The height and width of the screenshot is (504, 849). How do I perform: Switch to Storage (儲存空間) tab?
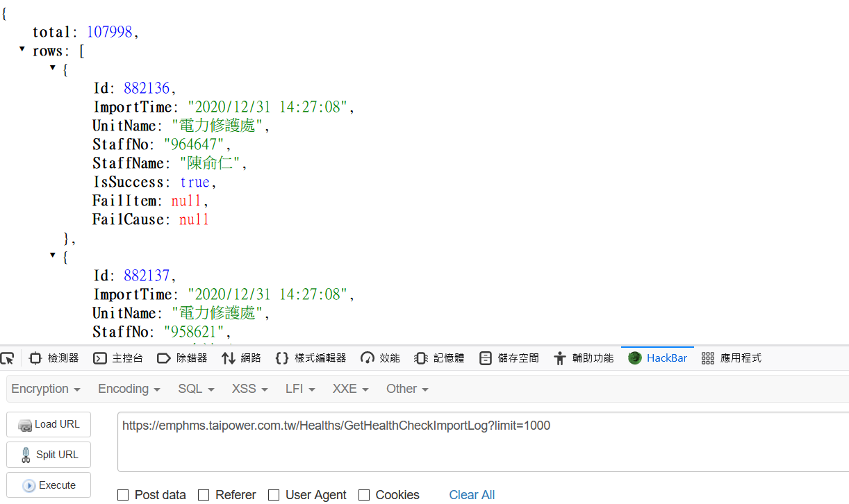coord(509,358)
